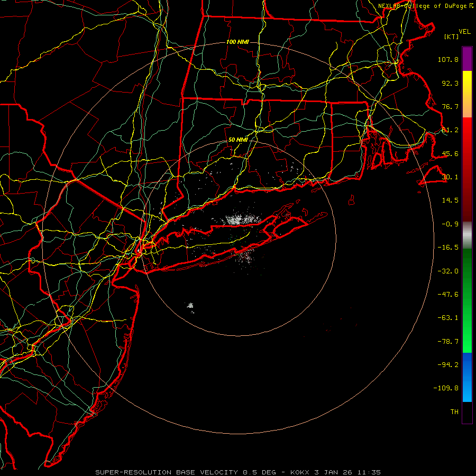
Task: Select the 30.1 velocity scale value
Action: tap(450, 177)
